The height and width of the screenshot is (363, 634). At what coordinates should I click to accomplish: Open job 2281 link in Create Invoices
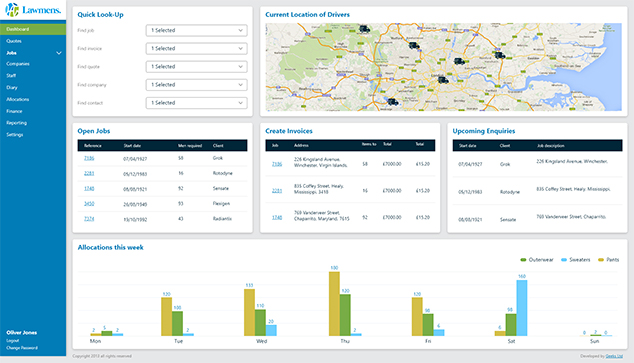277,191
